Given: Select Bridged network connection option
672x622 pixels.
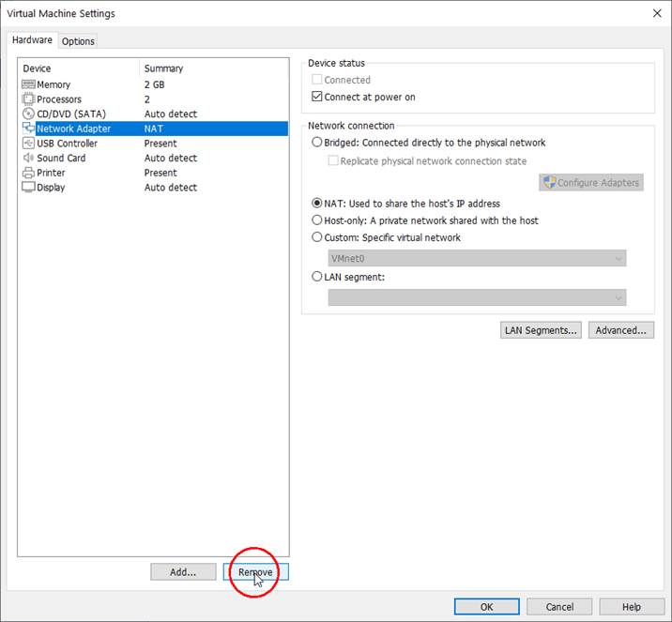Looking at the screenshot, I should 316,143.
